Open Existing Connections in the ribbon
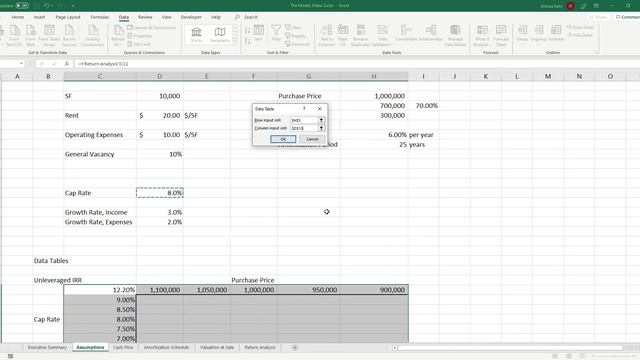Image resolution: width=640 pixels, height=360 pixels. [x=93, y=35]
